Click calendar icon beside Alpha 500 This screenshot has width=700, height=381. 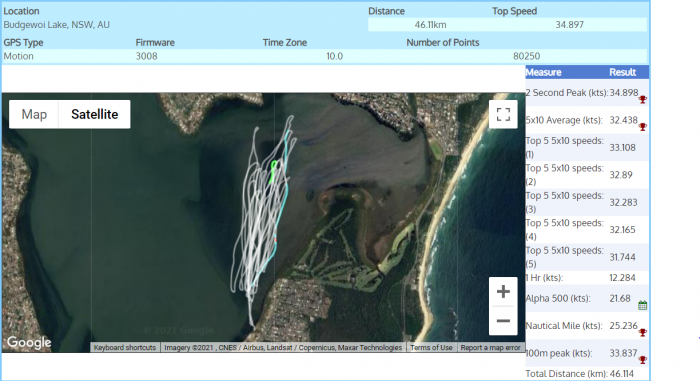click(x=642, y=306)
